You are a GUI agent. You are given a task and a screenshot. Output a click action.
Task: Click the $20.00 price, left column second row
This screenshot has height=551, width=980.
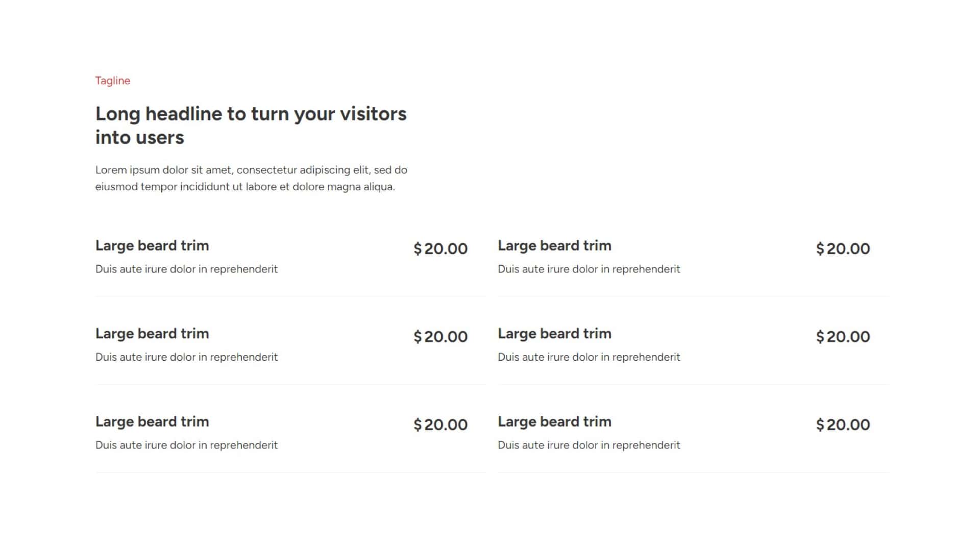(440, 337)
